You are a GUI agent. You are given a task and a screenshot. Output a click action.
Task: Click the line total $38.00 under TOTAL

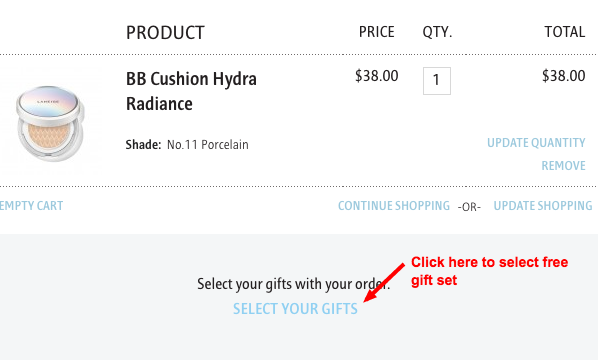click(x=564, y=76)
